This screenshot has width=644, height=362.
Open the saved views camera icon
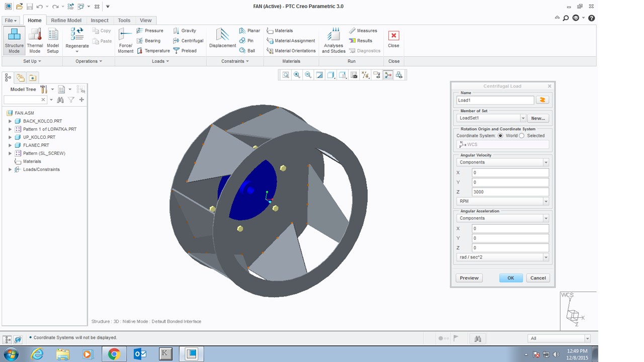354,75
